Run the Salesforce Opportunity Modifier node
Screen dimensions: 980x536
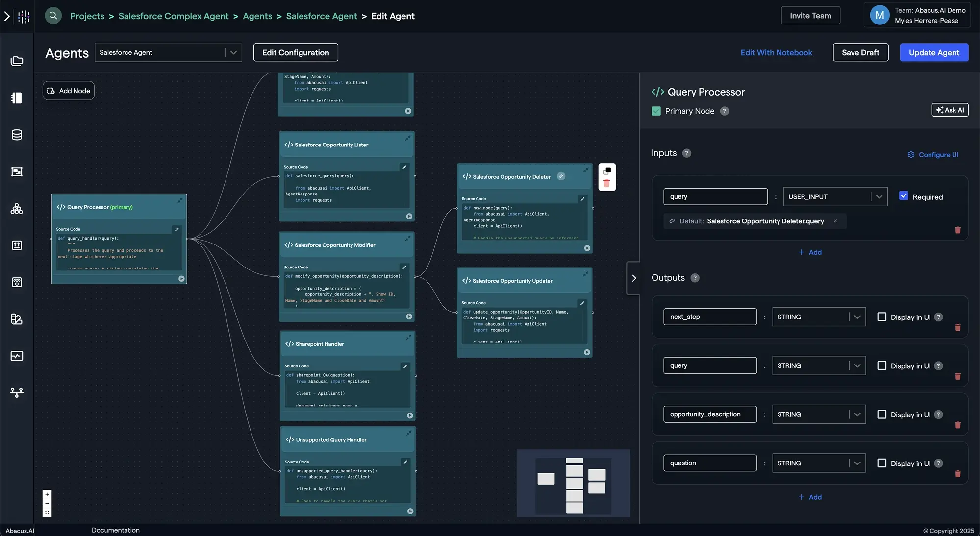[409, 317]
